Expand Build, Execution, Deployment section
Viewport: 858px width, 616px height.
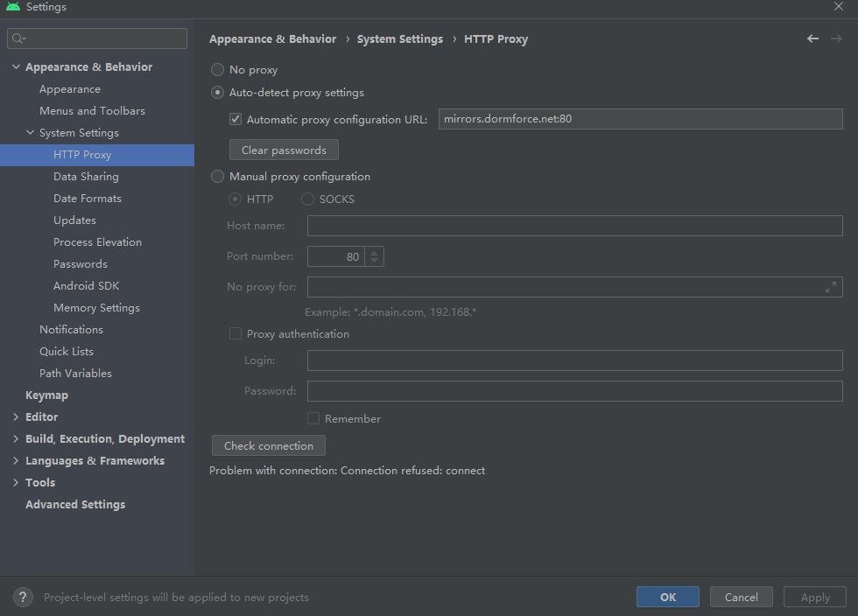(x=16, y=439)
